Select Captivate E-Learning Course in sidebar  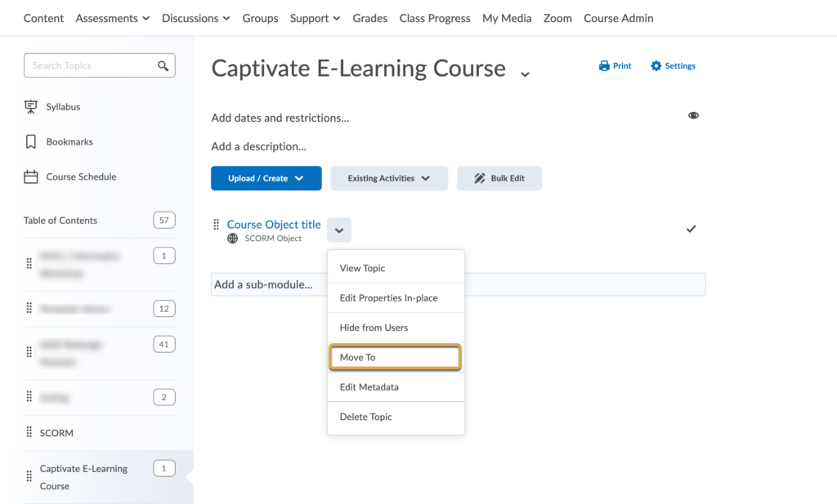pyautogui.click(x=84, y=477)
